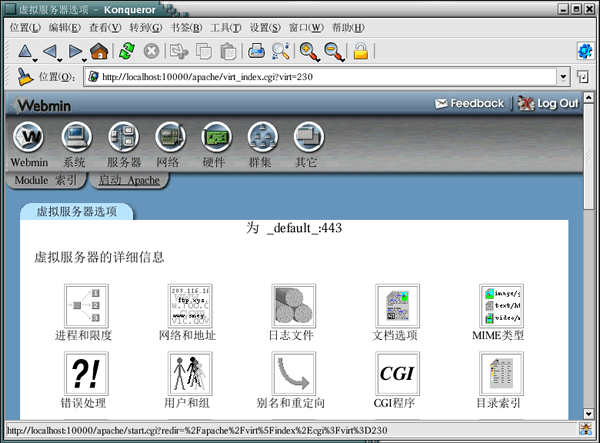This screenshot has height=443, width=600.
Task: Click the Up navigation arrow in toolbar
Action: pos(25,51)
